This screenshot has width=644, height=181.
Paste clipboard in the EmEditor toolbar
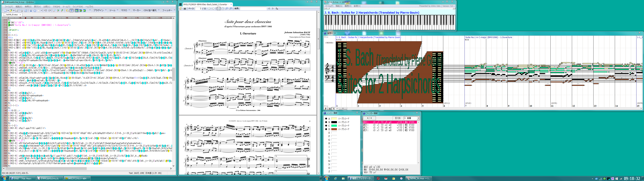(x=39, y=11)
